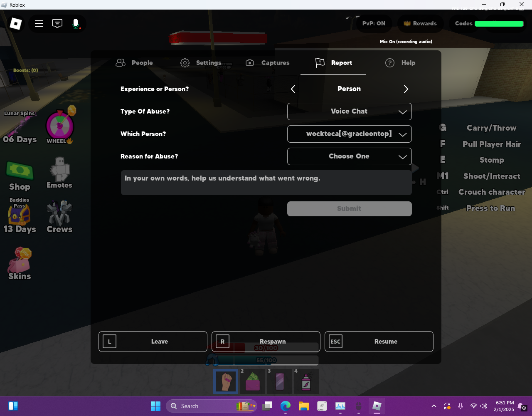Open Microsoft Edge from taskbar
Screen dimensions: 532x416
click(x=286, y=406)
